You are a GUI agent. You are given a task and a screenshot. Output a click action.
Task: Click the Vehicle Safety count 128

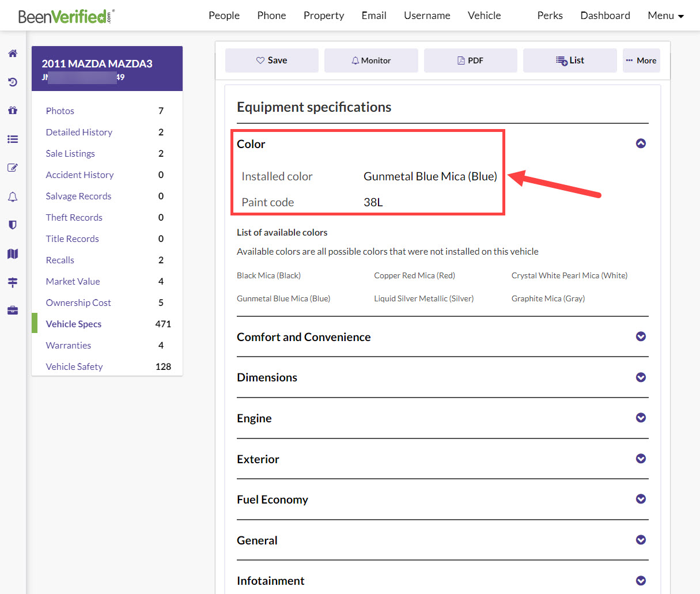[x=163, y=366]
